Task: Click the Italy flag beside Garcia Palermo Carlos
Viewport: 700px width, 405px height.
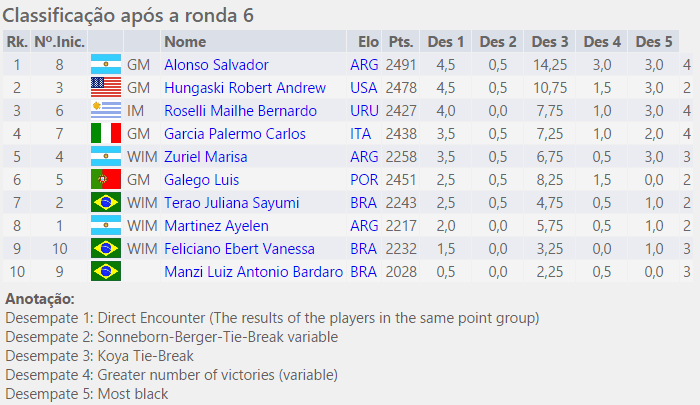Action: point(105,133)
